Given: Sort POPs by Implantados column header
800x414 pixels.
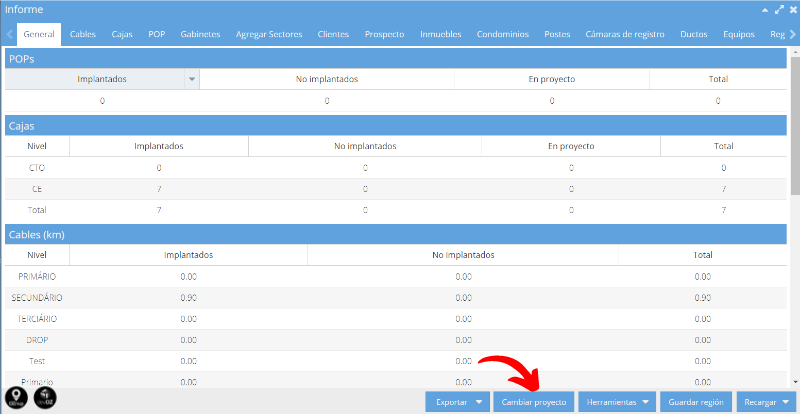Looking at the screenshot, I should [102, 79].
